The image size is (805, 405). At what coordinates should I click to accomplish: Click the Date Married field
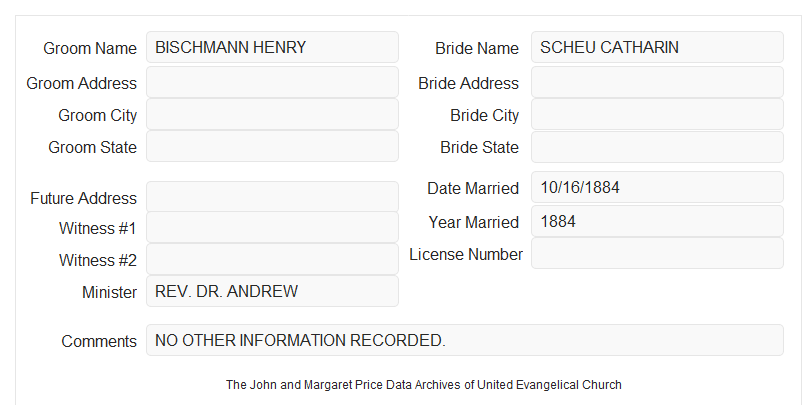click(657, 187)
